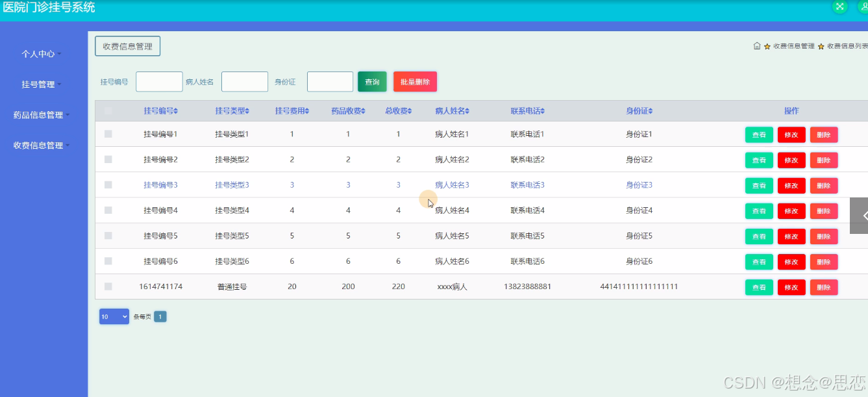Click 修改 for row 挂号编号6
This screenshot has width=868, height=397.
pos(791,262)
